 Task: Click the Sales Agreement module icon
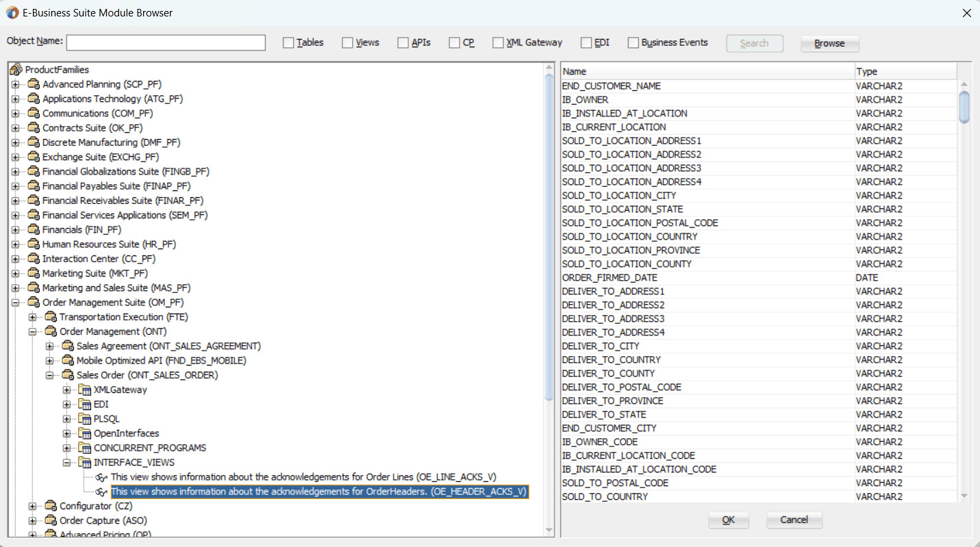[x=68, y=346]
